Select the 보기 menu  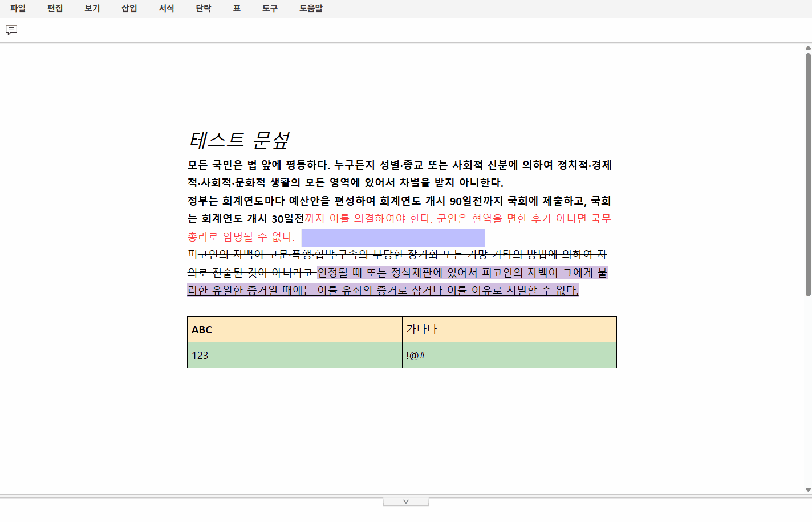coord(92,9)
